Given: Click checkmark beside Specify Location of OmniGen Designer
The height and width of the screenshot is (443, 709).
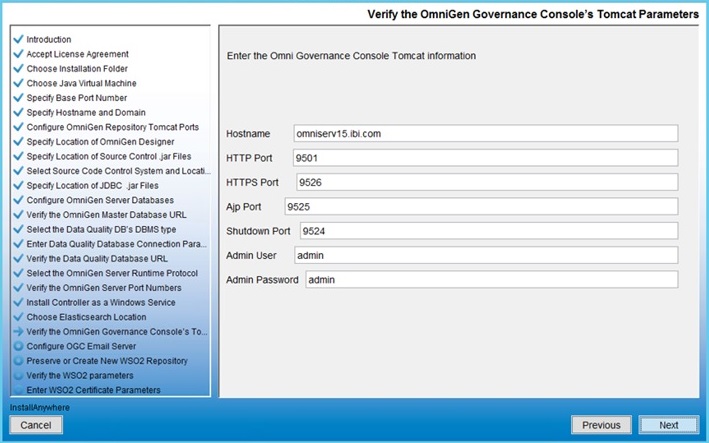Looking at the screenshot, I should [18, 141].
